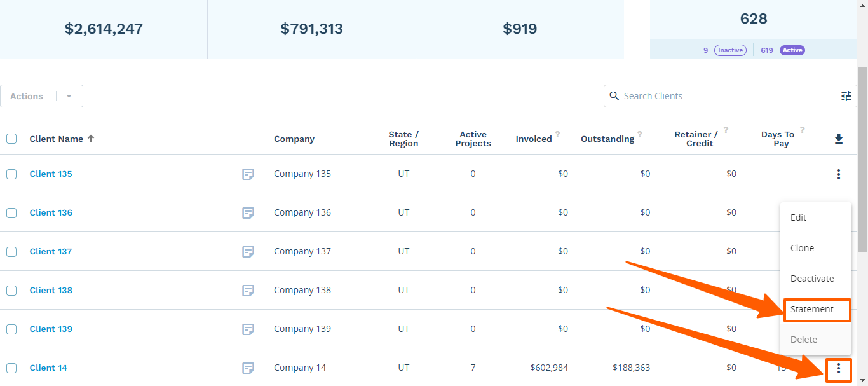The height and width of the screenshot is (386, 868).
Task: Click the Outstanding column header
Action: (607, 139)
